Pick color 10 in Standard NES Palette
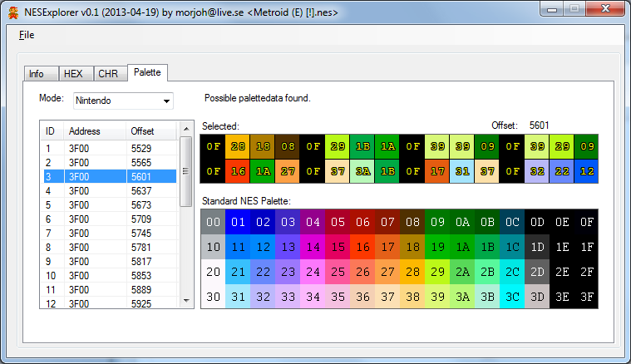The image size is (631, 364). click(x=213, y=247)
